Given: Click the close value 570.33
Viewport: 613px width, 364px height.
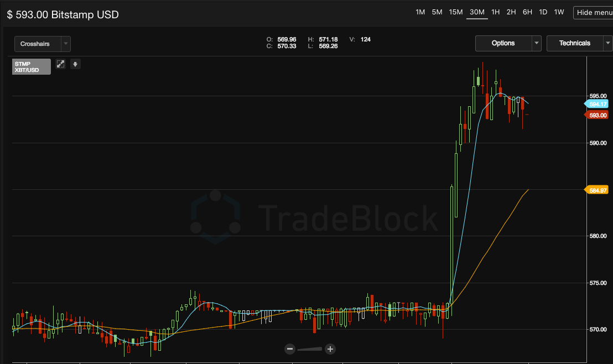Looking at the screenshot, I should (287, 46).
